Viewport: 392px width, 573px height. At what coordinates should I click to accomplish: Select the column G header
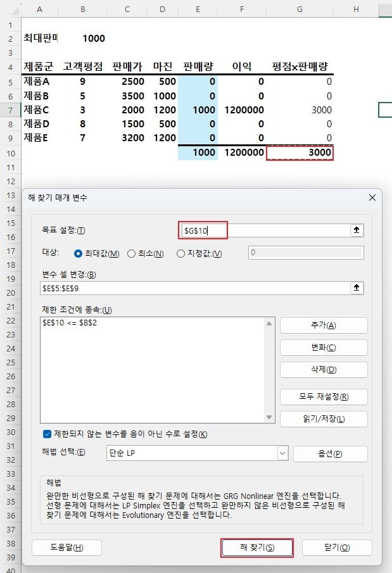[300, 9]
